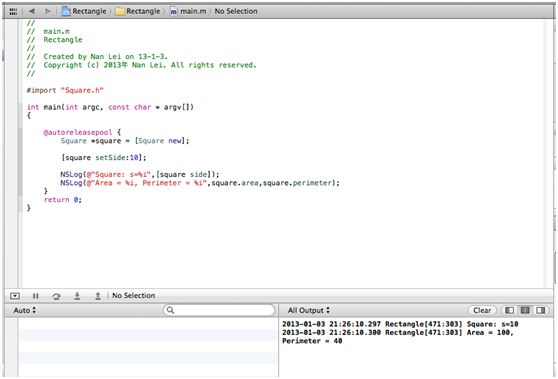Click No Selection in the debug bar
The height and width of the screenshot is (379, 558).
[x=133, y=295]
